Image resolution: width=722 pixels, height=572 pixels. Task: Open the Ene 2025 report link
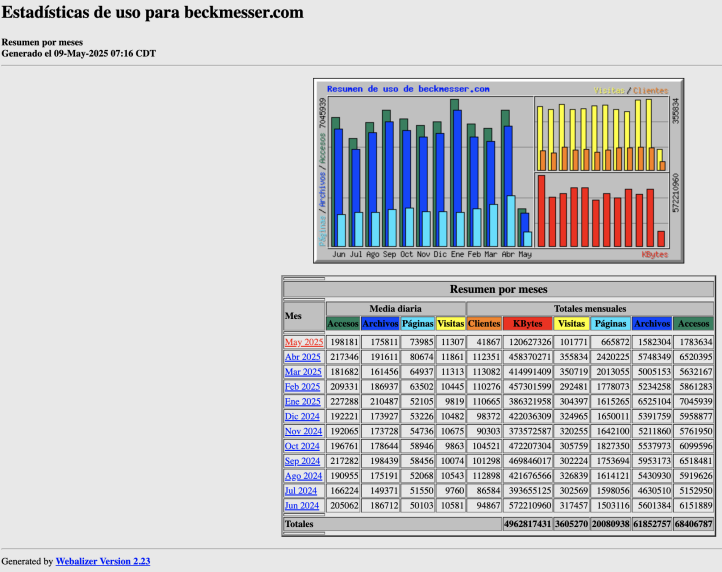pyautogui.click(x=303, y=402)
